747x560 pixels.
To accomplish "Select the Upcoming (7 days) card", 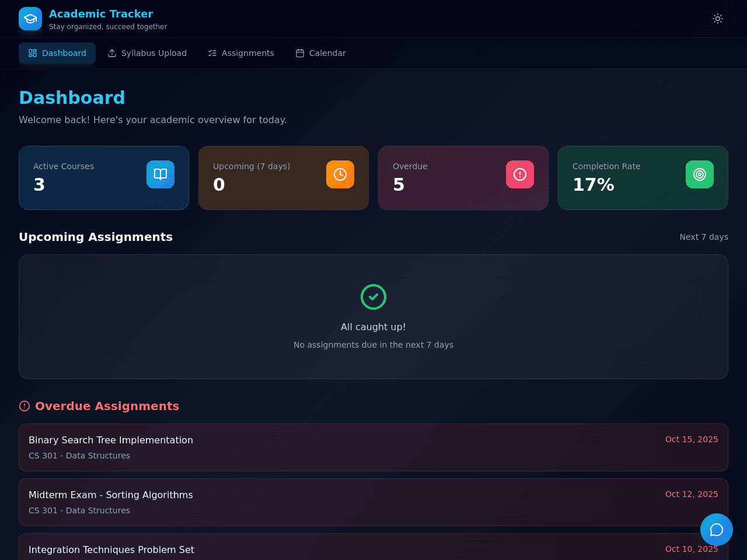I will (x=284, y=178).
